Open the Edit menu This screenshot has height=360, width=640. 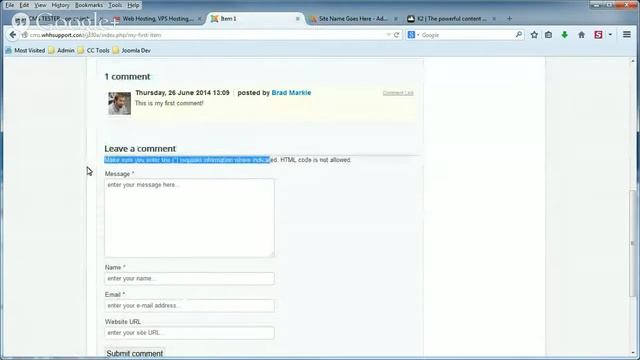tap(24, 5)
